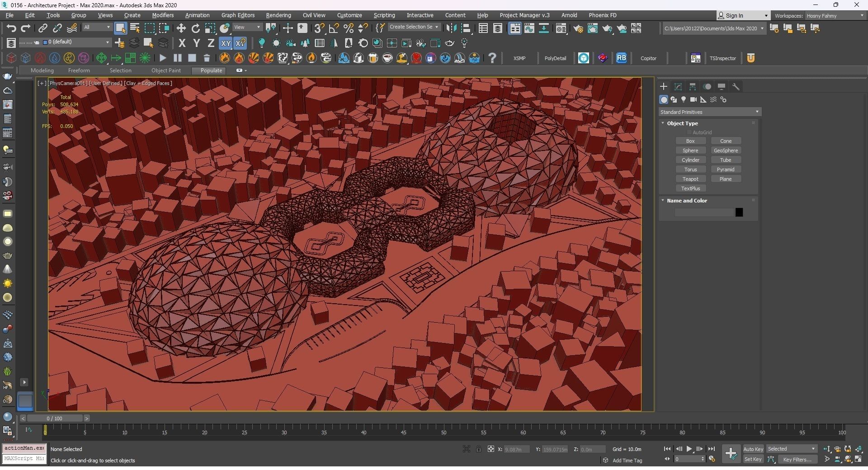Screen dimensions: 868x470
Task: Click the TextPlus button
Action: point(690,188)
